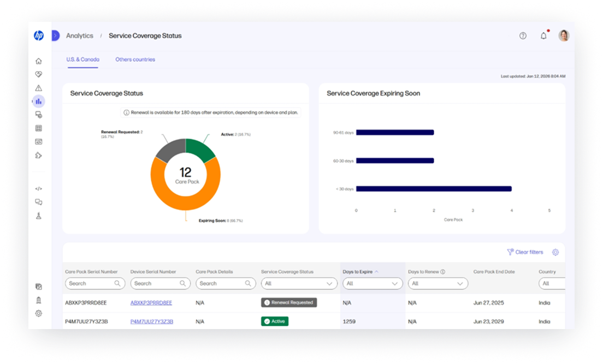Switch to the Others countries tab

tap(135, 59)
